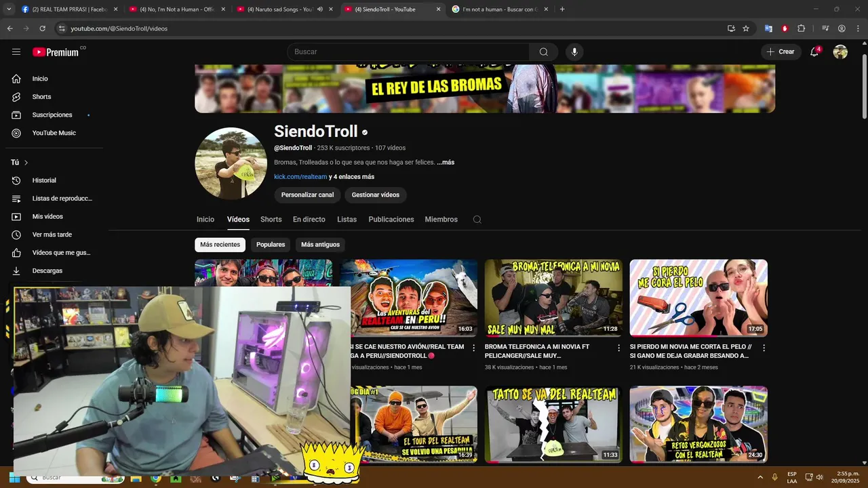Open the Chrome three-dot menu
Image resolution: width=868 pixels, height=488 pixels.
click(858, 28)
